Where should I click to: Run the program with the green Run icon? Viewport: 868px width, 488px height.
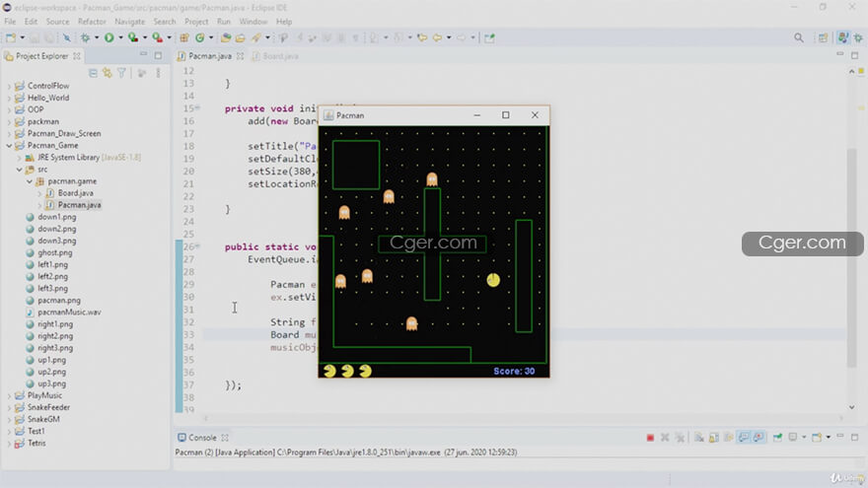click(109, 37)
